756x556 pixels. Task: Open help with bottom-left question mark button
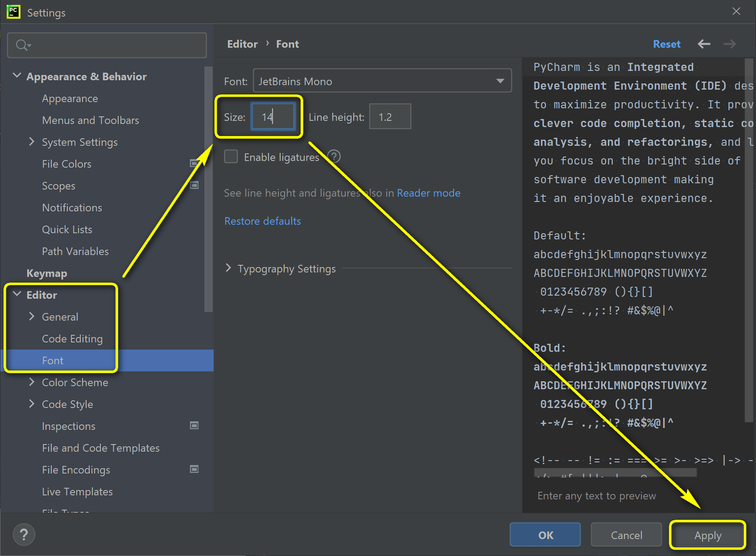pos(24,535)
